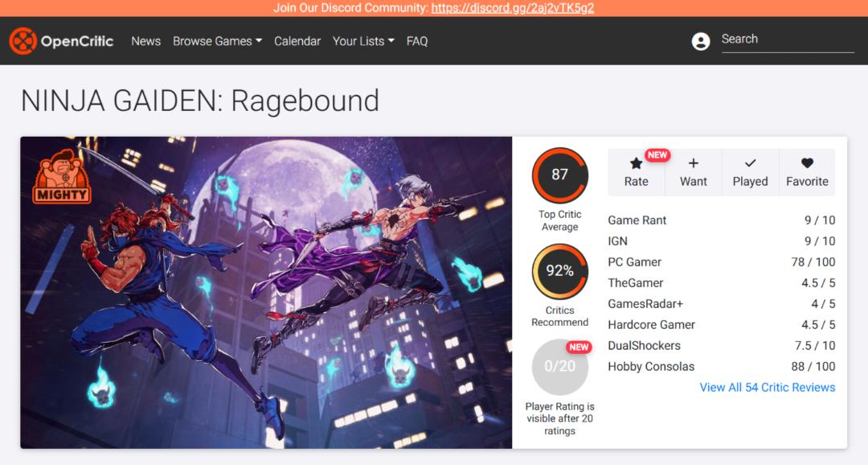Click the Favorite heart icon

click(807, 163)
